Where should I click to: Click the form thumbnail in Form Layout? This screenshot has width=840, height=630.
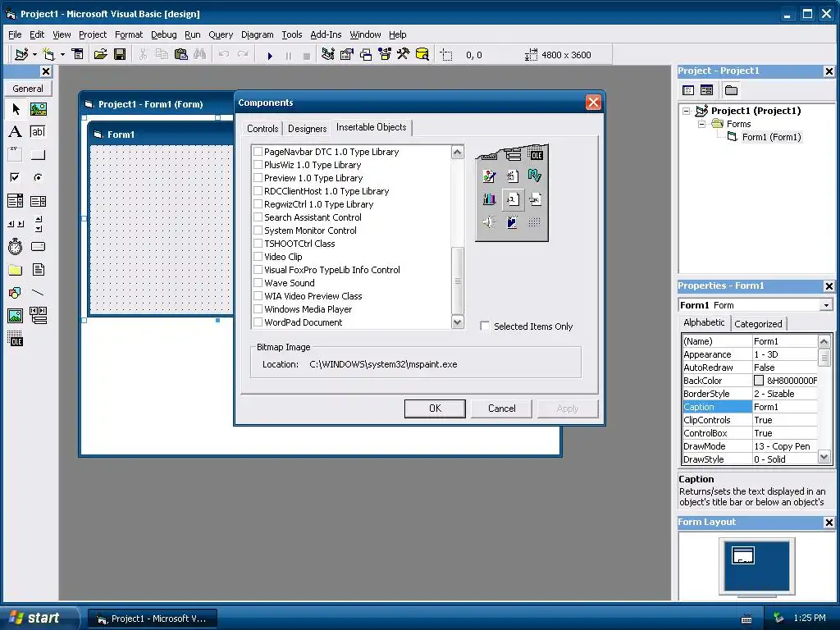[743, 555]
